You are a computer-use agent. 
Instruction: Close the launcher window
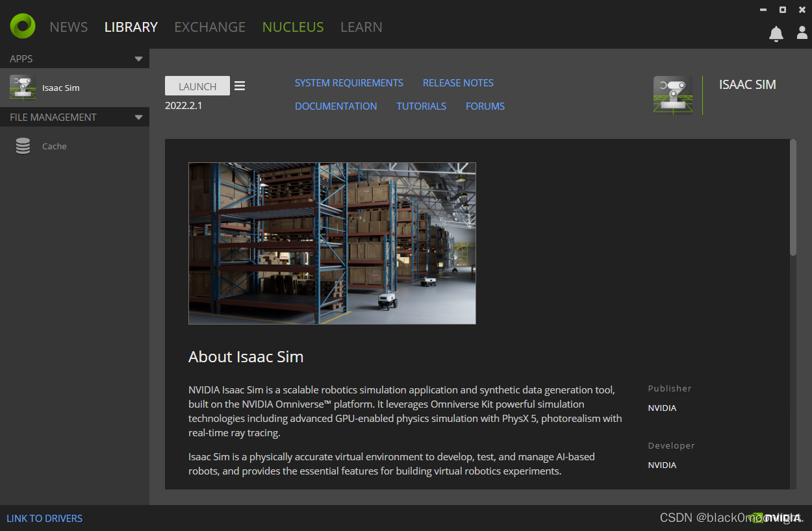802,10
